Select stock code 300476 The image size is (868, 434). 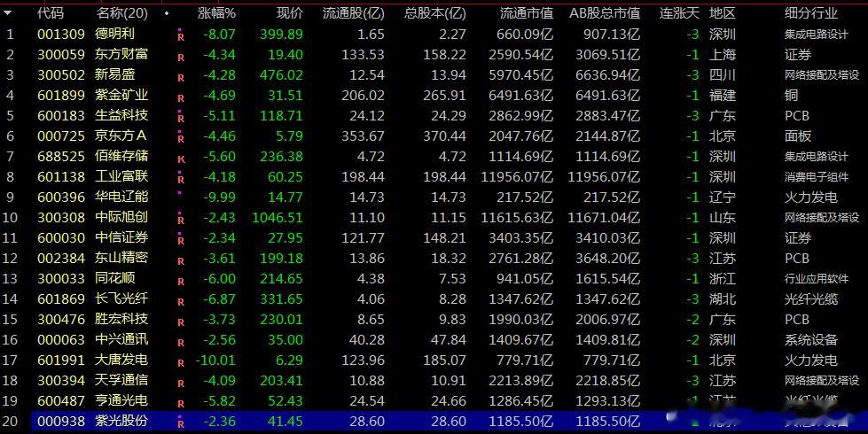point(61,320)
